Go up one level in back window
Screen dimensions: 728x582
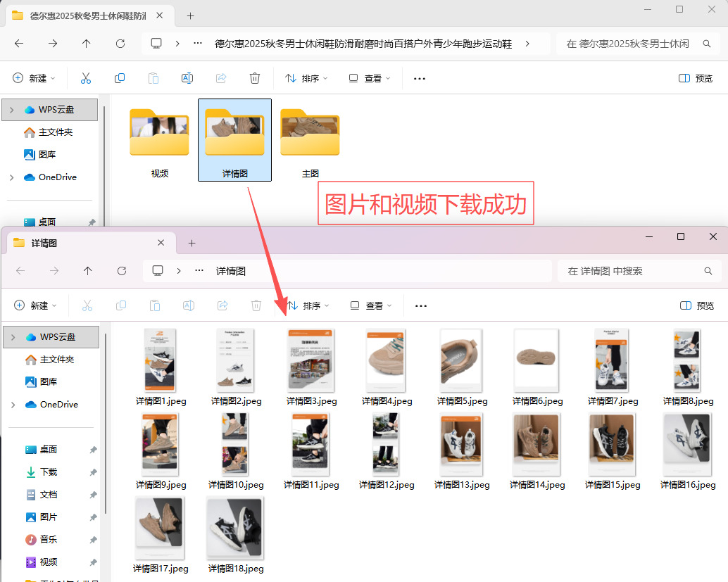point(87,44)
